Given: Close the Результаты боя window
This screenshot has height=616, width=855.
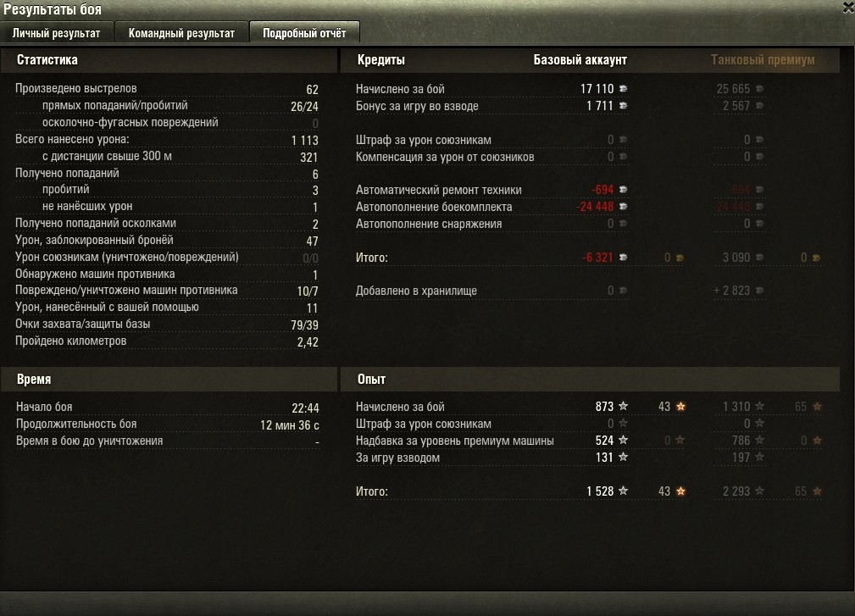Looking at the screenshot, I should 848,8.
